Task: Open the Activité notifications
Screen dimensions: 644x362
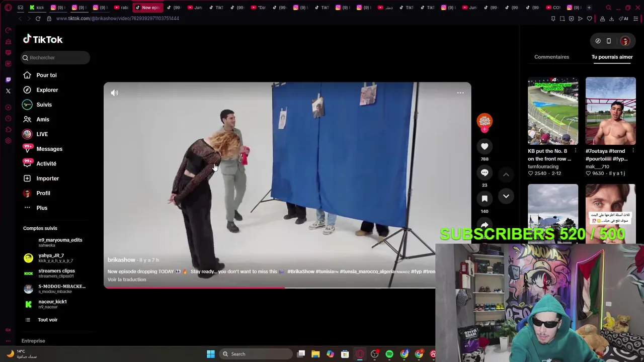Action: pos(39,163)
